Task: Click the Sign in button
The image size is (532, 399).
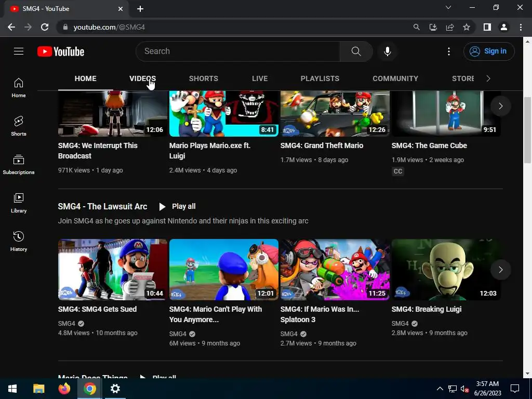Action: pyautogui.click(x=489, y=51)
